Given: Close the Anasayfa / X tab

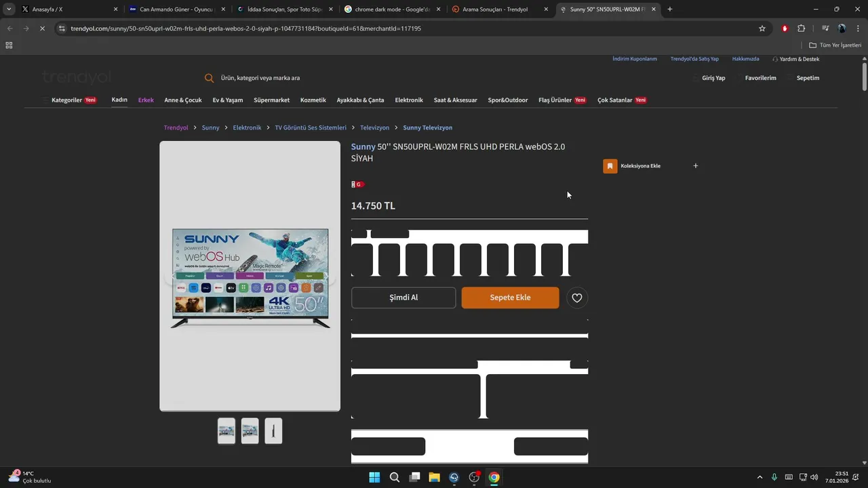Looking at the screenshot, I should tap(115, 9).
